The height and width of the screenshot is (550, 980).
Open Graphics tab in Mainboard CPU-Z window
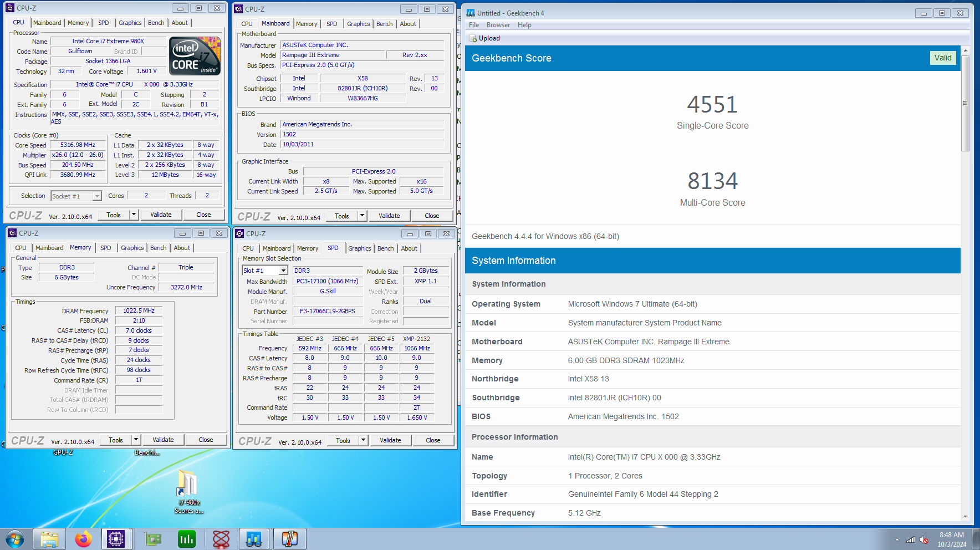pyautogui.click(x=358, y=24)
